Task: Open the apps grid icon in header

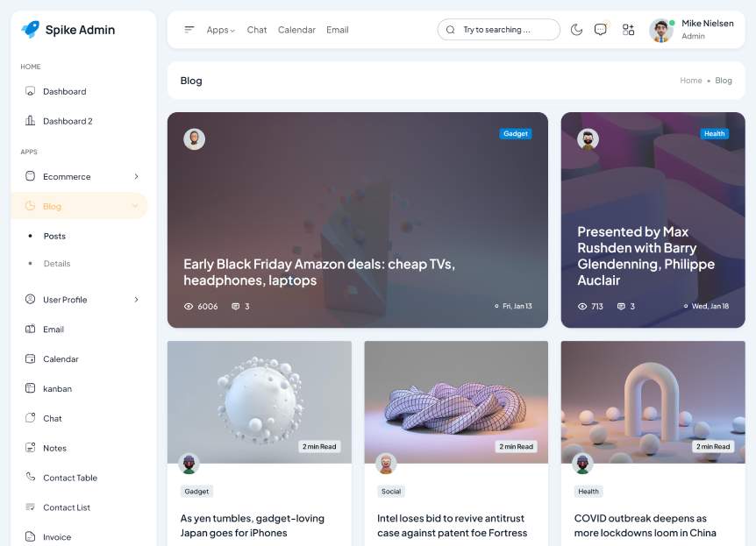Action: 628,30
